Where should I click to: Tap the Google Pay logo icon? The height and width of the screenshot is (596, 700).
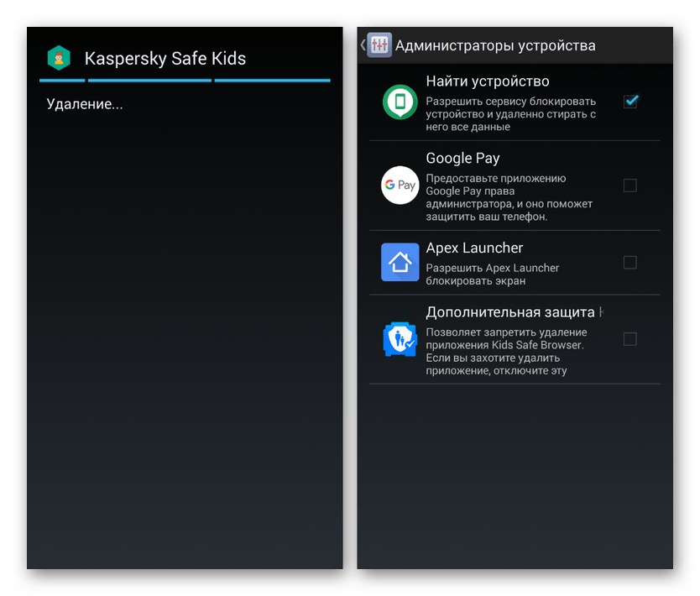coord(400,186)
